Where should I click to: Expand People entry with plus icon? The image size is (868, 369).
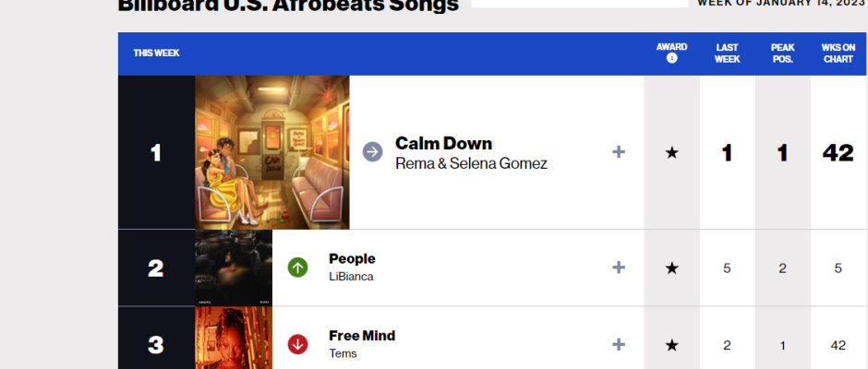click(x=619, y=268)
